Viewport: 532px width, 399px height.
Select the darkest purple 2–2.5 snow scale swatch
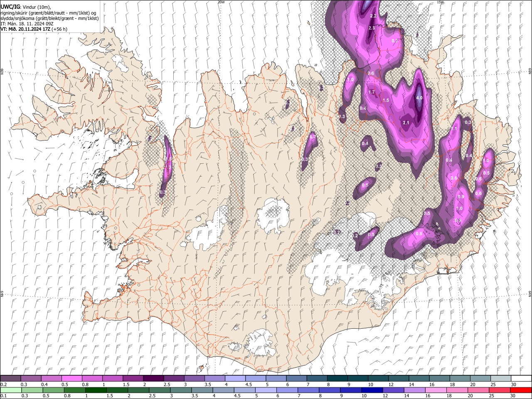click(153, 379)
